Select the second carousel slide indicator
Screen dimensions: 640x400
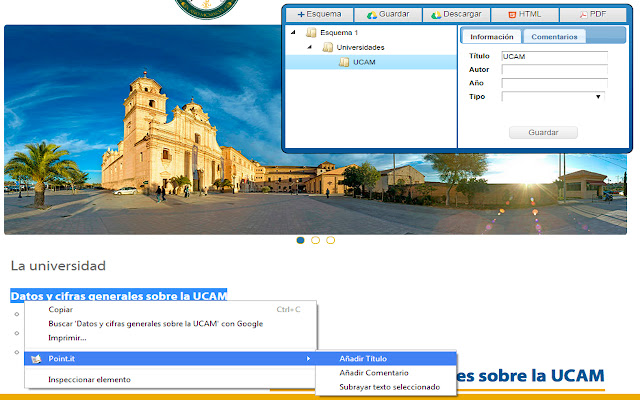point(316,240)
